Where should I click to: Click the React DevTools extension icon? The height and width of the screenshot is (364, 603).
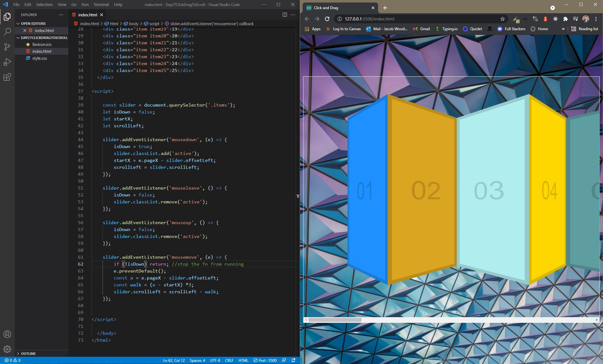[556, 19]
